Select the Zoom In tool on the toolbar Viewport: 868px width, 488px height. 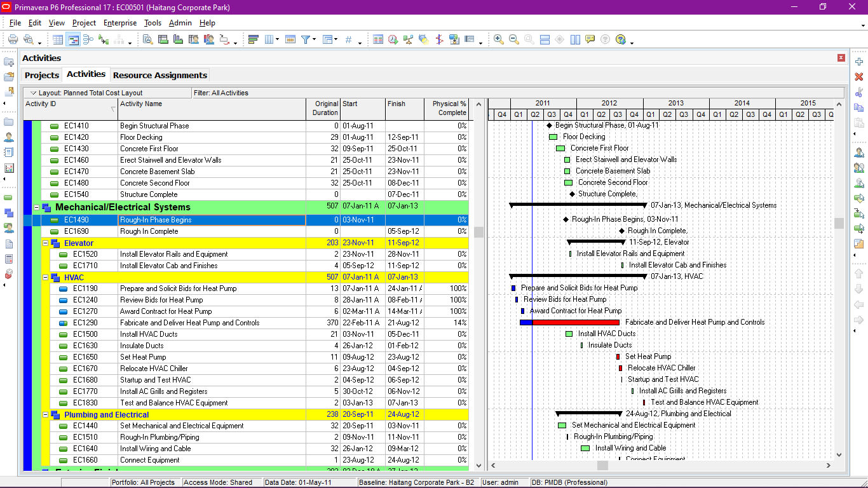click(498, 39)
